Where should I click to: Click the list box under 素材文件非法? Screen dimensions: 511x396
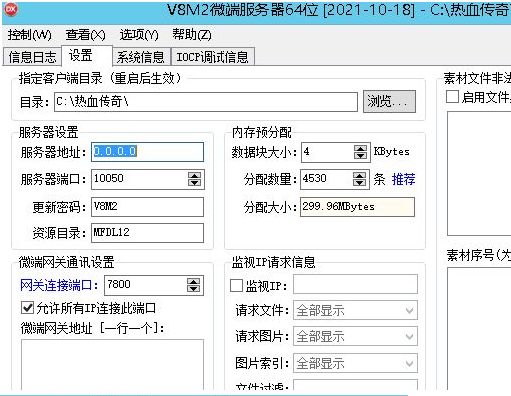(x=479, y=174)
